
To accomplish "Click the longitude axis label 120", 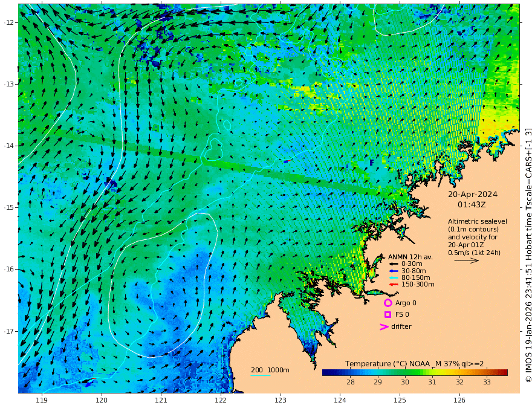I will click(102, 400).
